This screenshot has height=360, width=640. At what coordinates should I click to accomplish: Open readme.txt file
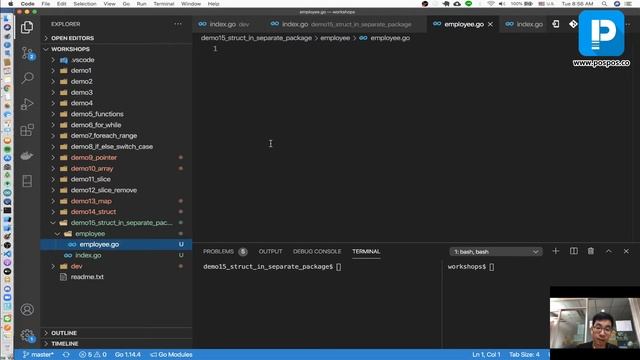[x=116, y=277]
